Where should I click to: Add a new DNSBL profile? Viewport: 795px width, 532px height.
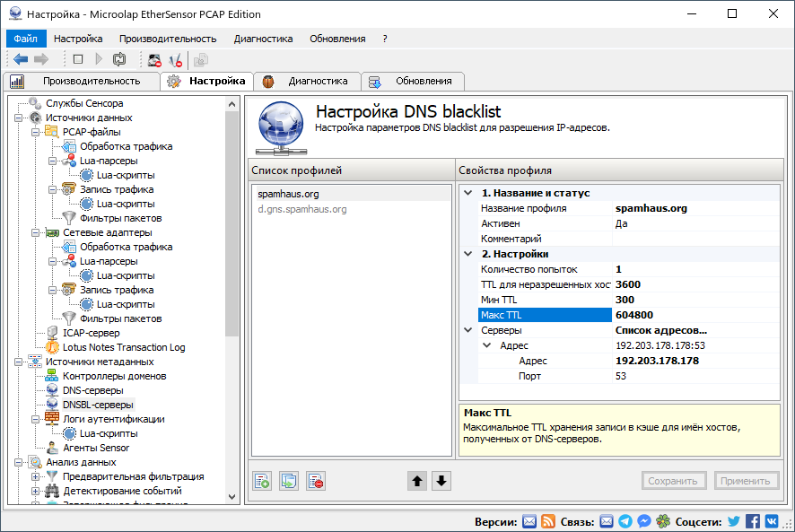tap(261, 480)
